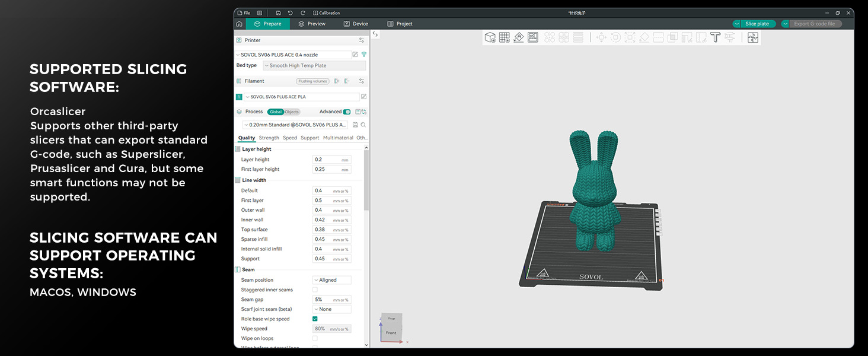Open the Assembly view puzzle icon
The width and height of the screenshot is (868, 356).
(752, 37)
